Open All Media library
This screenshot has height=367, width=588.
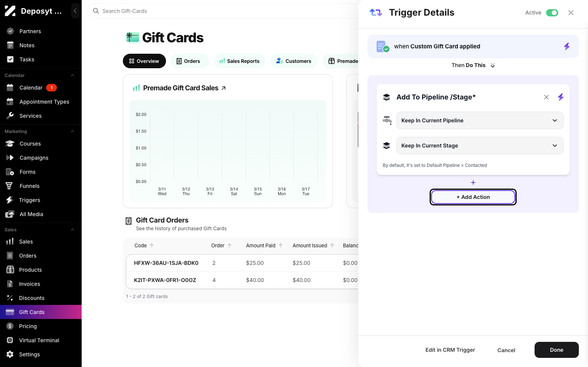tap(31, 214)
